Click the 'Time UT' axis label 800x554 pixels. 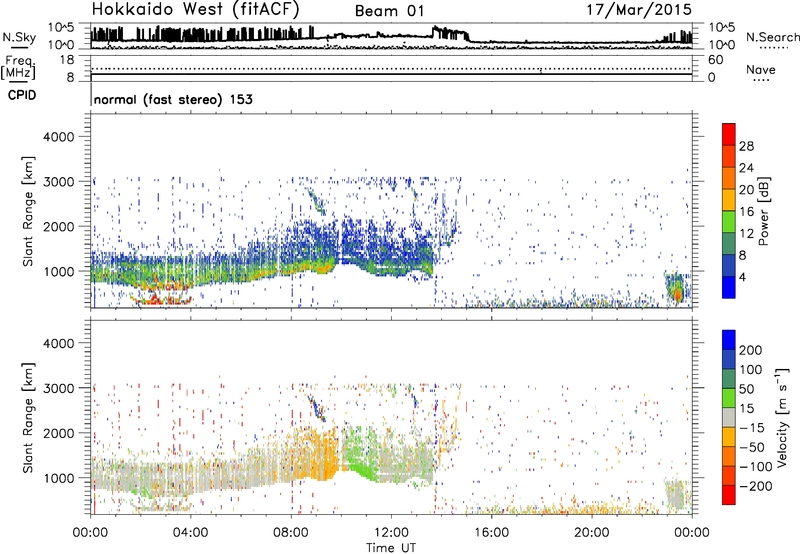(391, 548)
